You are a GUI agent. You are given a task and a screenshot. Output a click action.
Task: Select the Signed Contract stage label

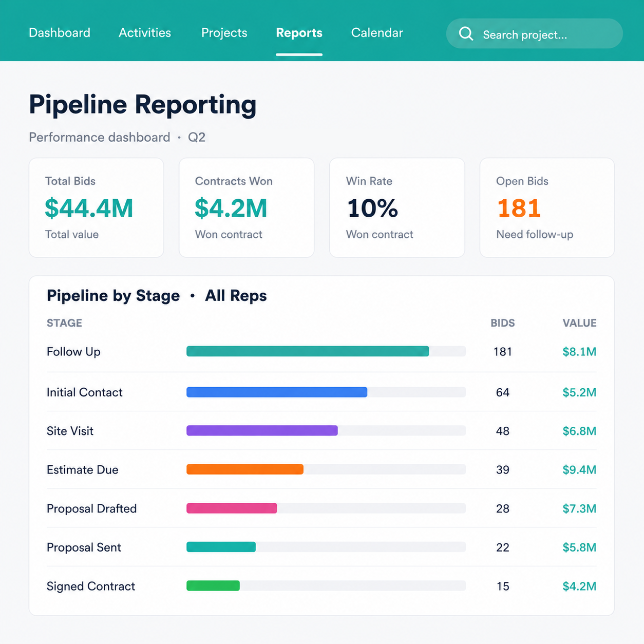click(x=91, y=586)
